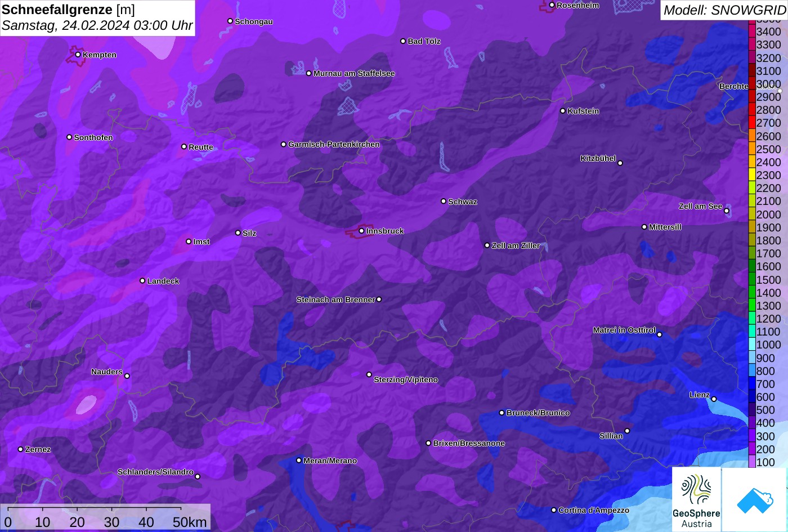Click the Silz town label
The width and height of the screenshot is (788, 532).
[249, 233]
